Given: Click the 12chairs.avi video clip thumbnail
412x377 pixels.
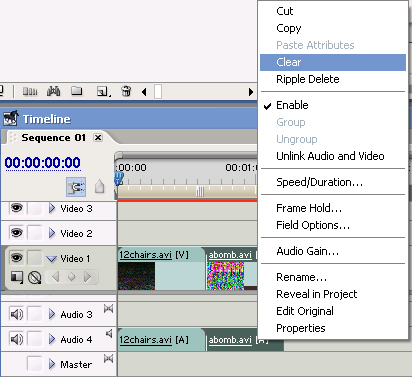Looking at the screenshot, I should [x=137, y=276].
